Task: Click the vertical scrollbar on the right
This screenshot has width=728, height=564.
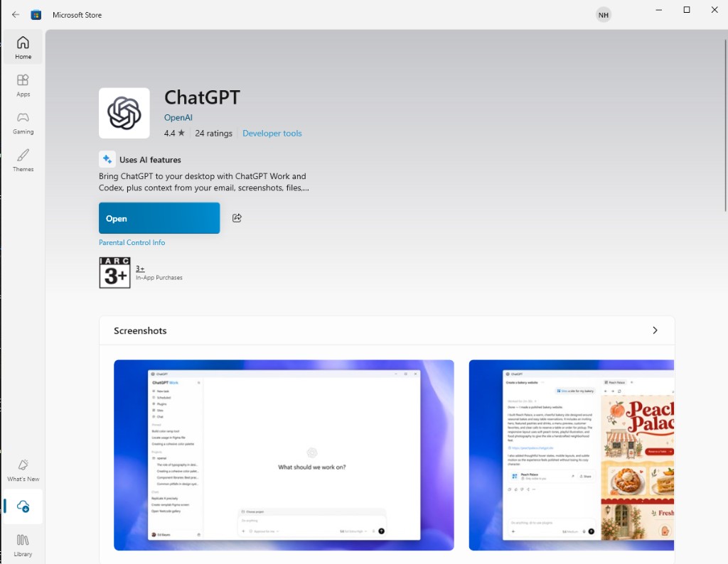Action: [x=725, y=125]
